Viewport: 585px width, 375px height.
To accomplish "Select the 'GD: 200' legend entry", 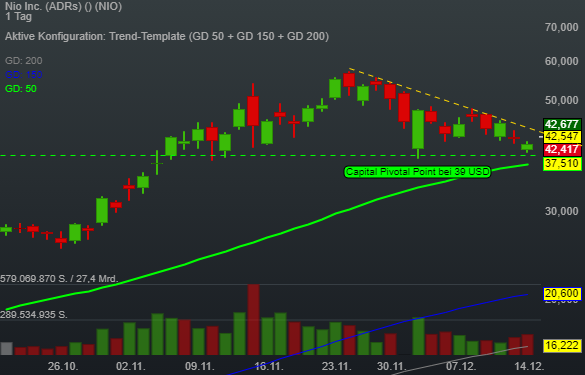I will [24, 60].
